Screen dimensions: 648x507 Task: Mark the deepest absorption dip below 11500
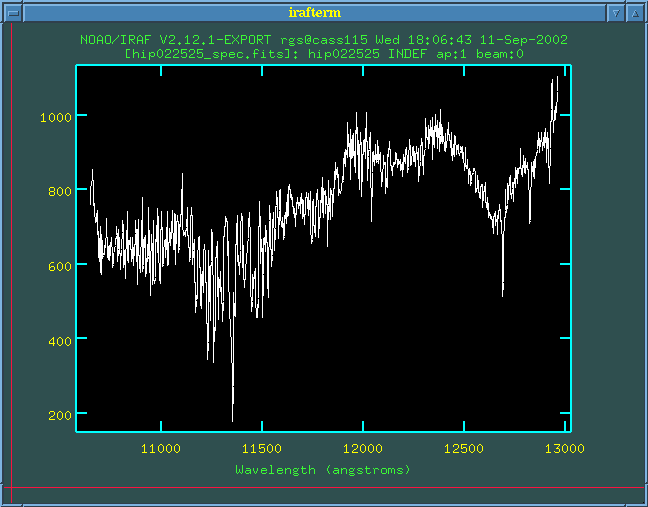[x=233, y=419]
